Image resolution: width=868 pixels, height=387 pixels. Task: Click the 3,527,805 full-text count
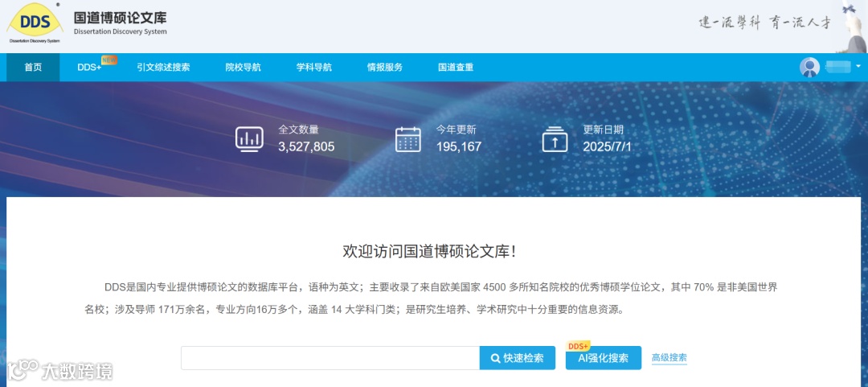[x=306, y=147]
